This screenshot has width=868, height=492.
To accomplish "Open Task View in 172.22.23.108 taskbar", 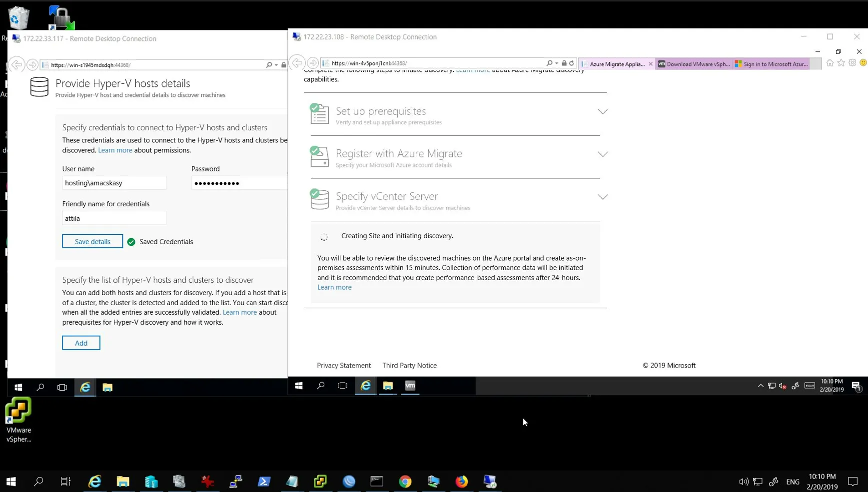I will pos(342,386).
